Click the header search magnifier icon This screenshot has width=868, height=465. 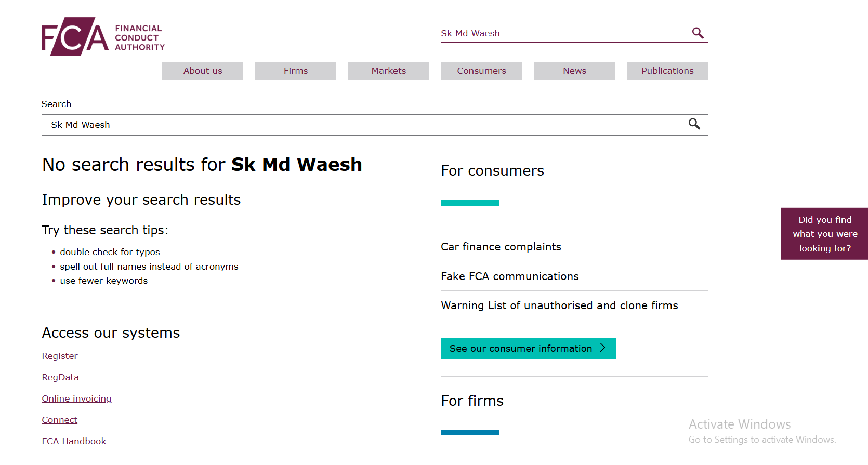pos(698,33)
